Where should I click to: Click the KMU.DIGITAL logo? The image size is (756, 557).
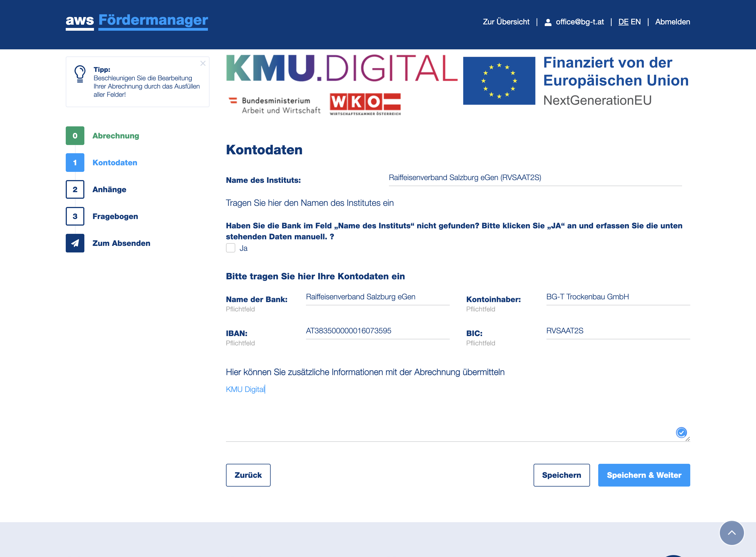pyautogui.click(x=342, y=69)
